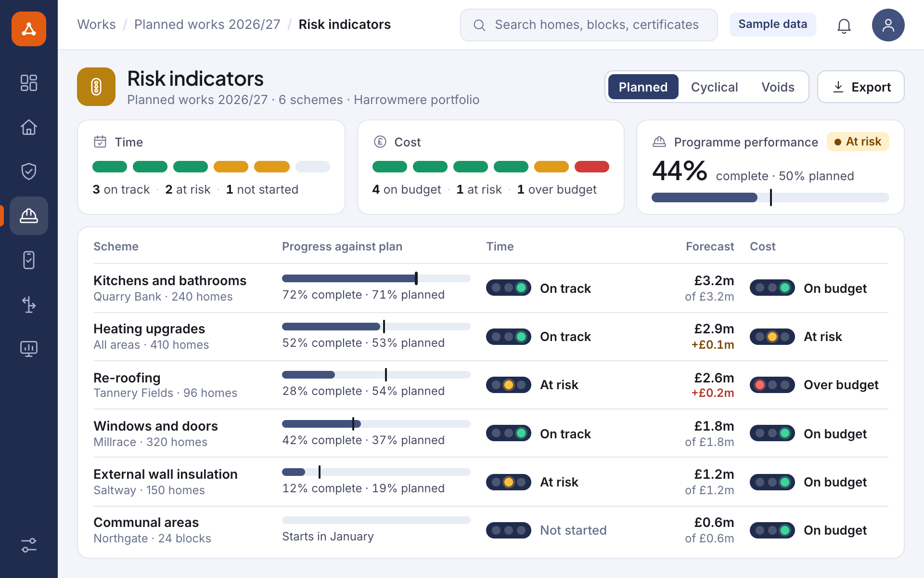
Task: Click the Forecast column header
Action: (x=710, y=247)
